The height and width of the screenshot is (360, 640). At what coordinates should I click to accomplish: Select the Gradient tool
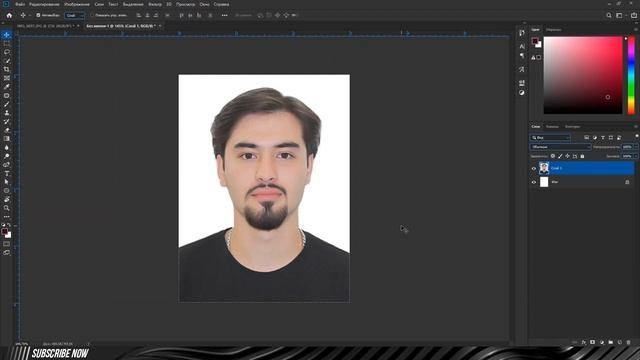click(x=7, y=139)
